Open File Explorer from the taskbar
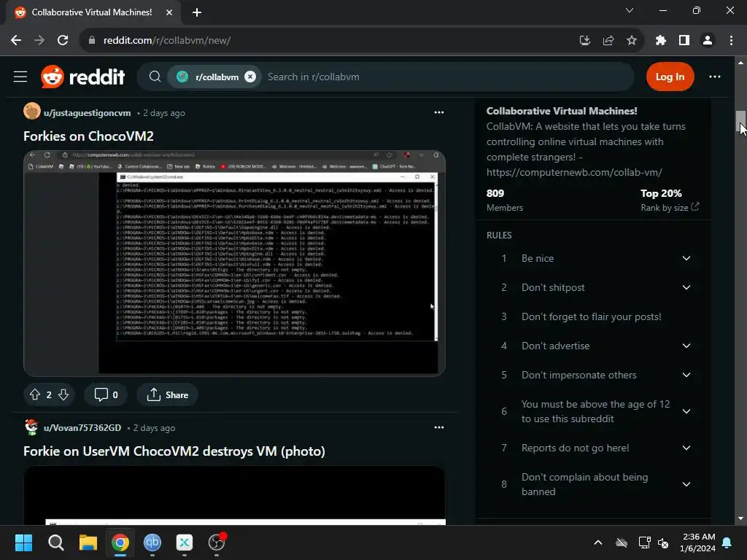The width and height of the screenshot is (747, 560). click(x=88, y=542)
